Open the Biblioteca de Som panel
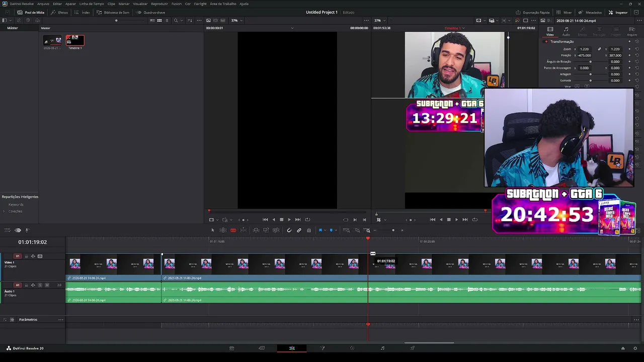This screenshot has height=362, width=644. (113, 12)
